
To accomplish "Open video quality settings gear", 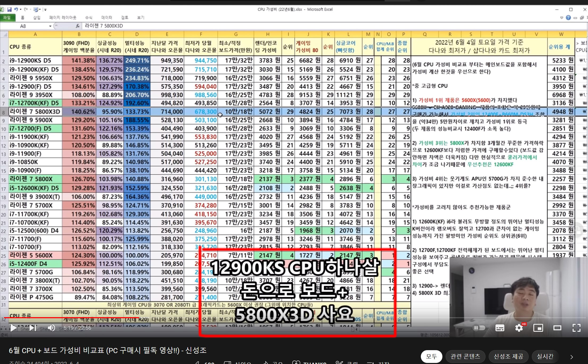I will (x=519, y=328).
